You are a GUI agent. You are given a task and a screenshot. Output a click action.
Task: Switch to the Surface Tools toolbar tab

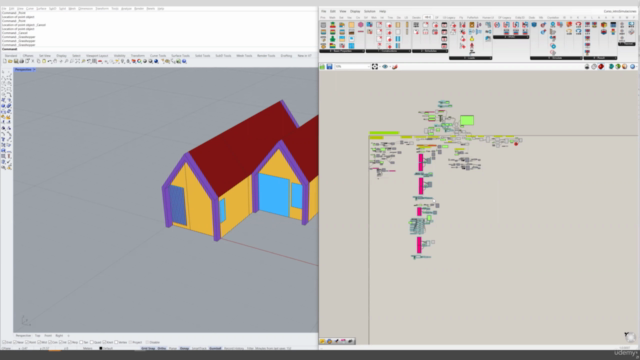[180, 56]
